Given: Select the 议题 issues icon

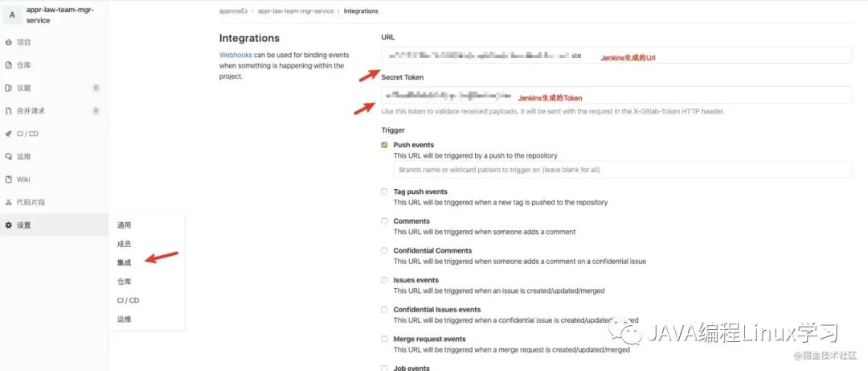Looking at the screenshot, I should click(x=8, y=88).
